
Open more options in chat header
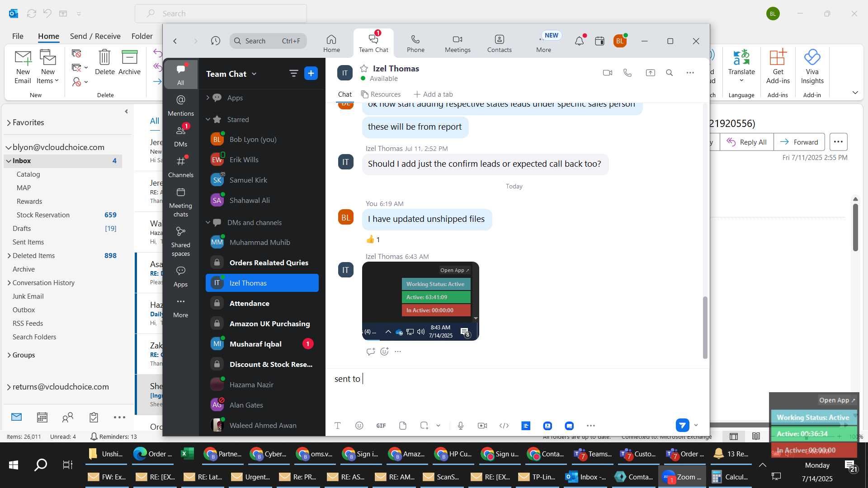pos(690,73)
